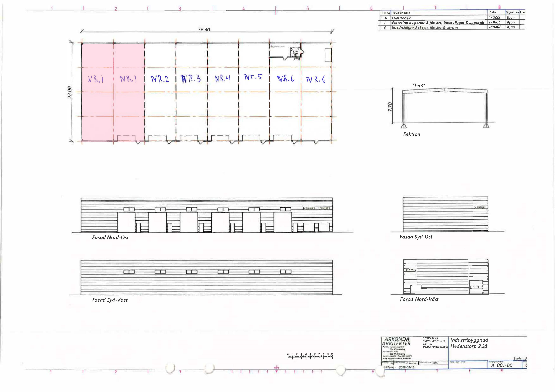The image size is (555, 392).
Task: Click revision date "171006"
Action: coord(495,22)
